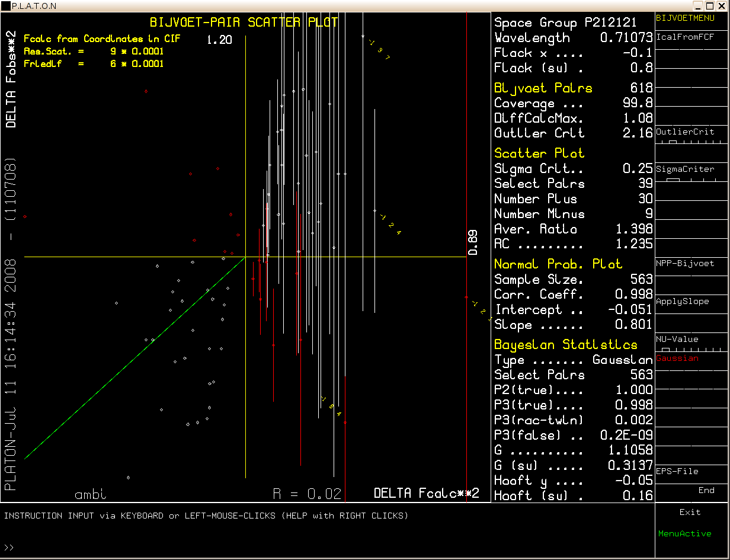730x560 pixels.
Task: Click the 'ambi' label below the plot
Action: click(x=91, y=494)
